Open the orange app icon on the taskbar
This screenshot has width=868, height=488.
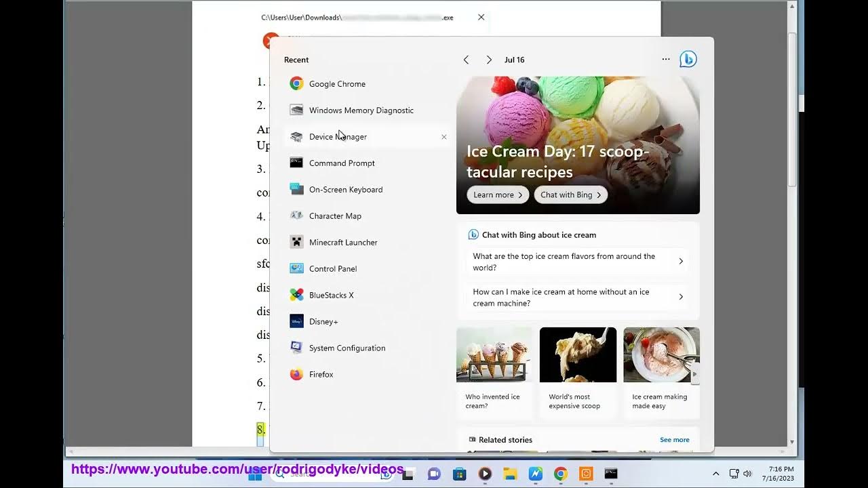pos(587,474)
